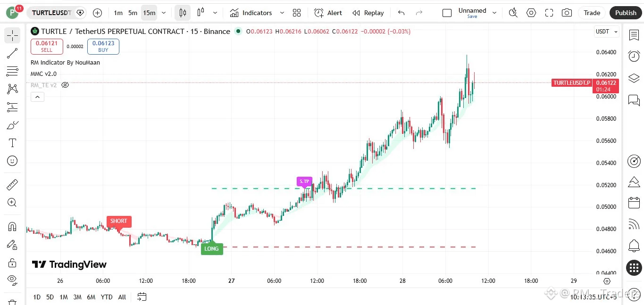This screenshot has width=644, height=305.
Task: Open the alerts clock panel
Action: click(x=634, y=56)
